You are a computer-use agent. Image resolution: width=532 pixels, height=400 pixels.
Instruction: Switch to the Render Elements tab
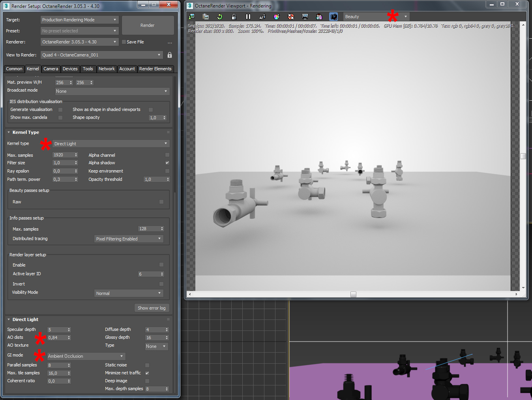tap(155, 69)
